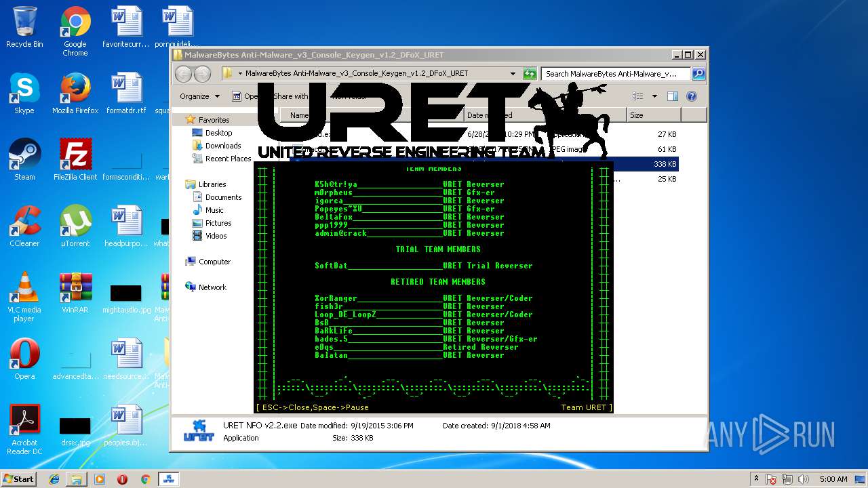Click the taskbar clock showing 5:00 AM
Image resolution: width=868 pixels, height=488 pixels.
pyautogui.click(x=833, y=479)
